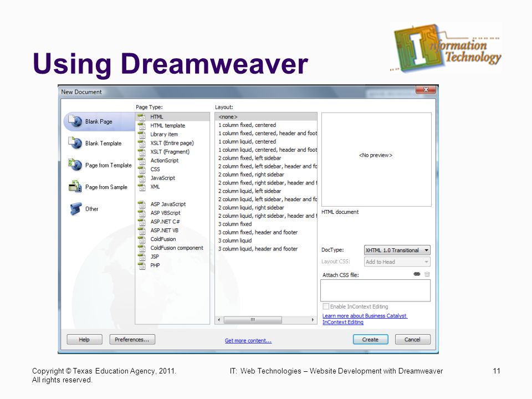Click the HTML page type file icon
This screenshot has height=399, width=532.
tap(142, 117)
